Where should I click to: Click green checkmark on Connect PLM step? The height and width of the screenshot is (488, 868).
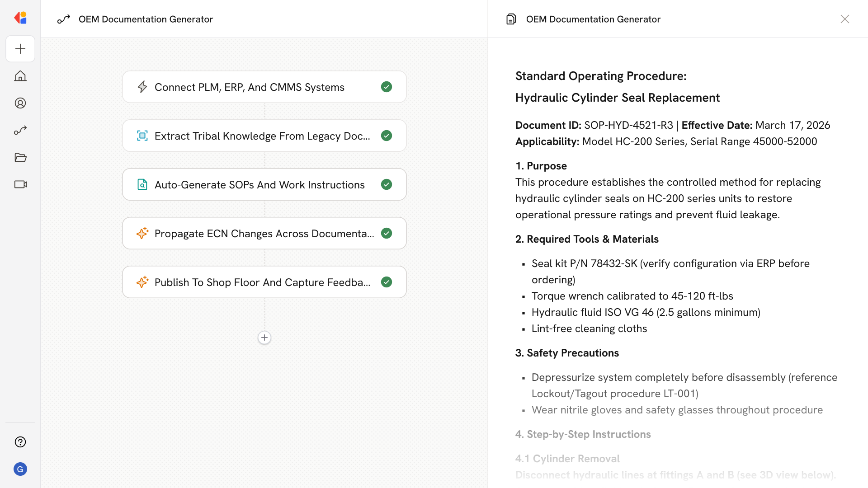pyautogui.click(x=387, y=87)
